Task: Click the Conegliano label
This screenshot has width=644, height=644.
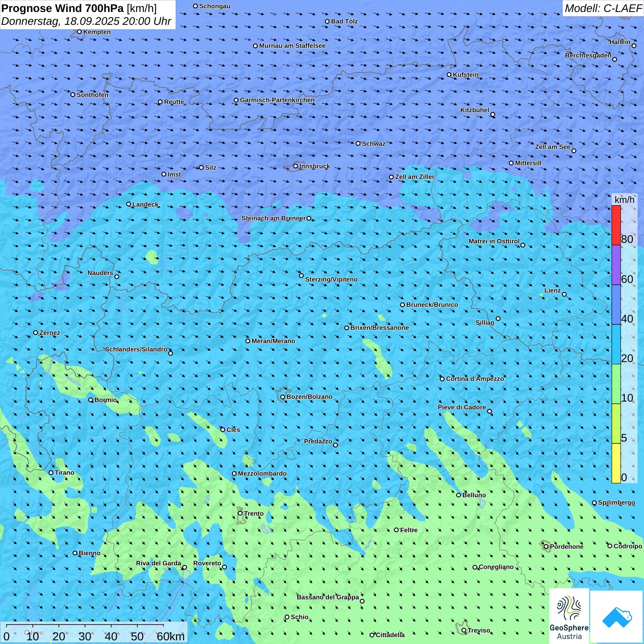Action: tap(496, 567)
